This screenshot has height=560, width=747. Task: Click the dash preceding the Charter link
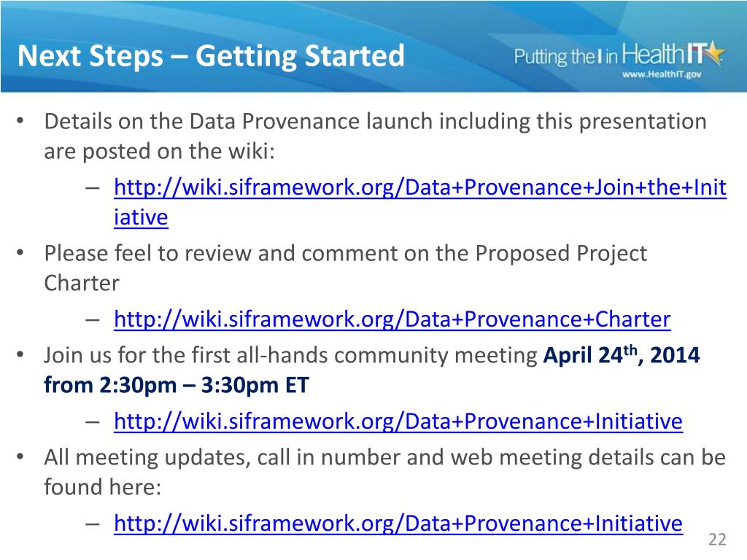point(93,319)
